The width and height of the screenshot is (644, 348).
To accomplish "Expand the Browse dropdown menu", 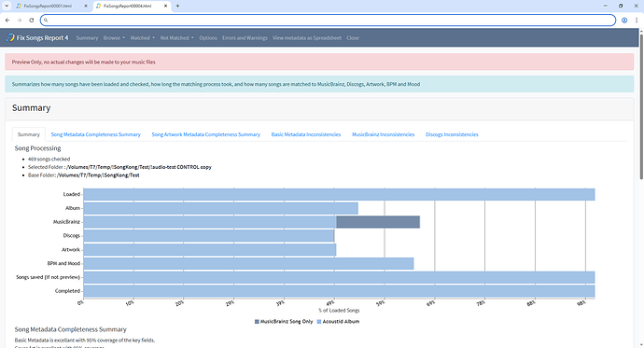I will coord(114,37).
